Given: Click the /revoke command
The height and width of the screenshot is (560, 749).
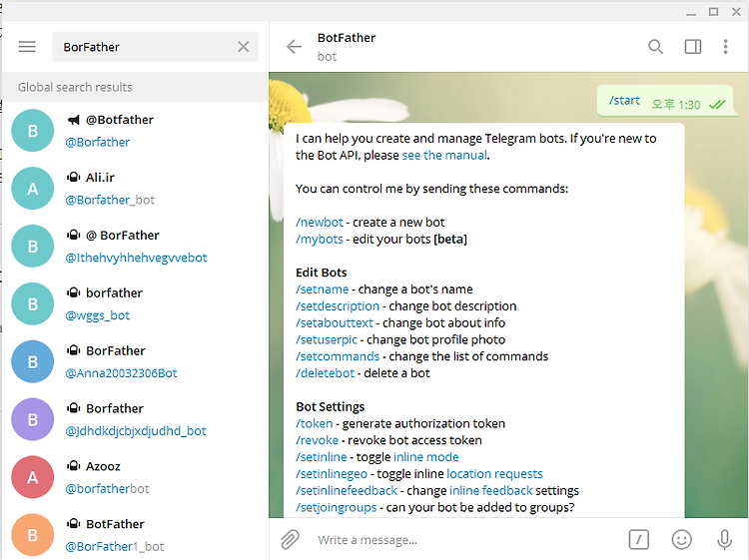Looking at the screenshot, I should point(317,440).
